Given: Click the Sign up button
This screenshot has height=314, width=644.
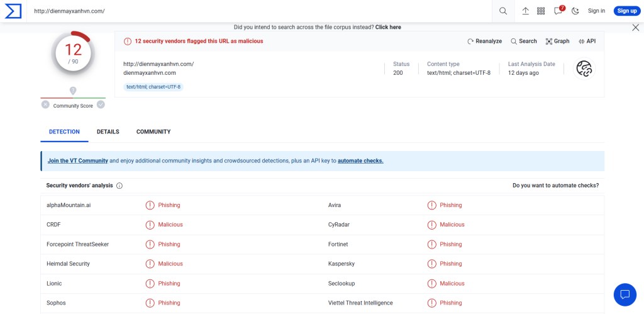Looking at the screenshot, I should [627, 11].
